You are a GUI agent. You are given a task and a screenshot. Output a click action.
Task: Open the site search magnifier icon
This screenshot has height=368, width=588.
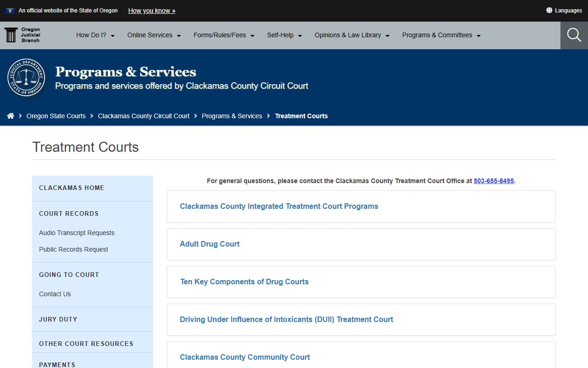click(574, 35)
